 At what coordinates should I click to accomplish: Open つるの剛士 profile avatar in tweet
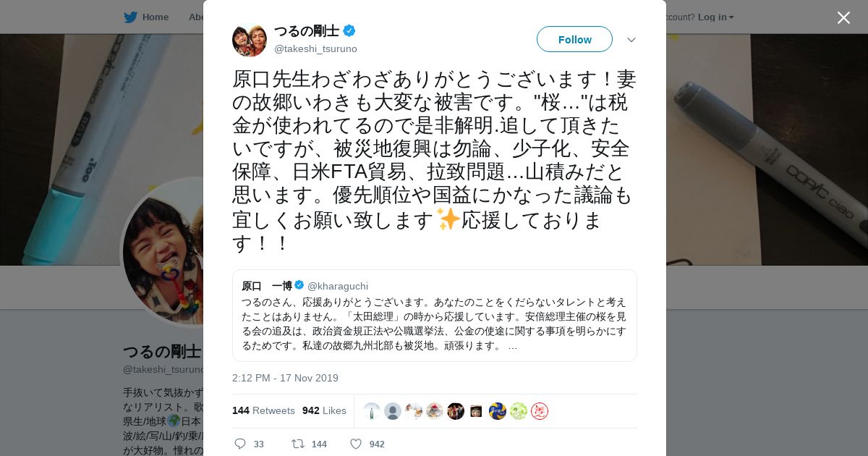(250, 39)
